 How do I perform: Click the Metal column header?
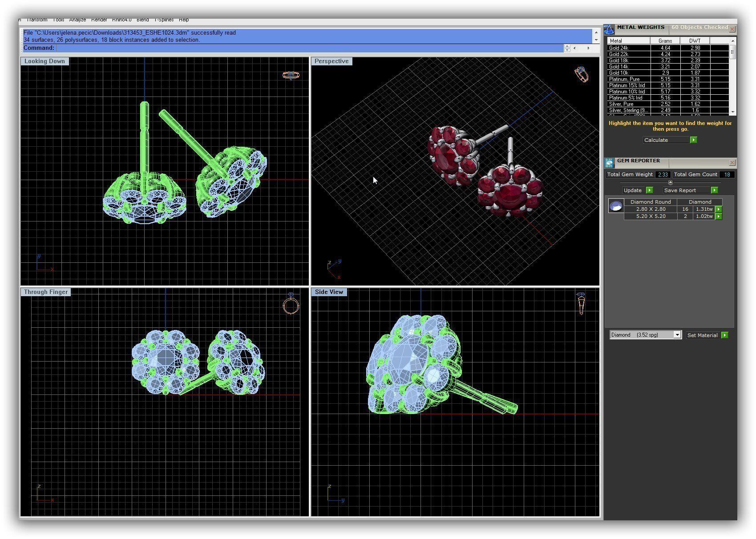tap(629, 40)
